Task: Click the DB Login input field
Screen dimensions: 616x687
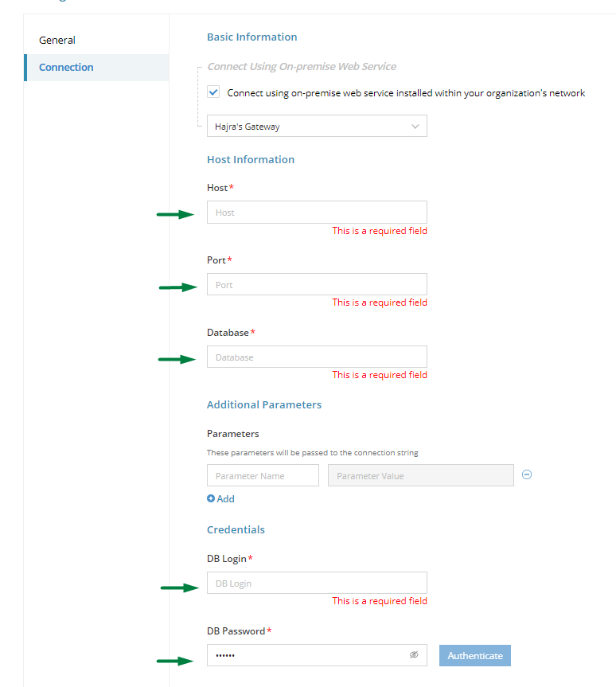Action: coord(317,583)
